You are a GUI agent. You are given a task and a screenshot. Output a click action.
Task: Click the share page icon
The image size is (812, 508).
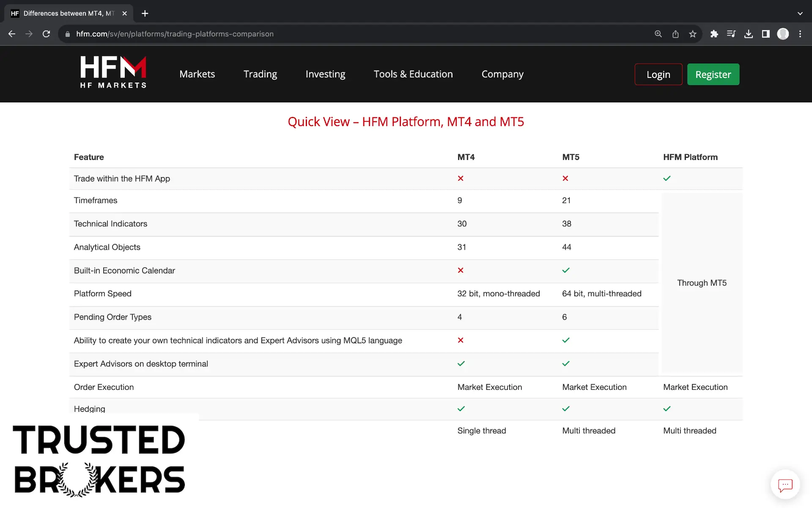point(675,34)
